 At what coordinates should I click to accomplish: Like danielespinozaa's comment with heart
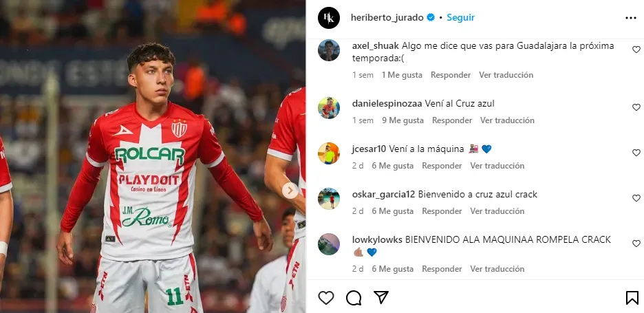[x=636, y=107]
